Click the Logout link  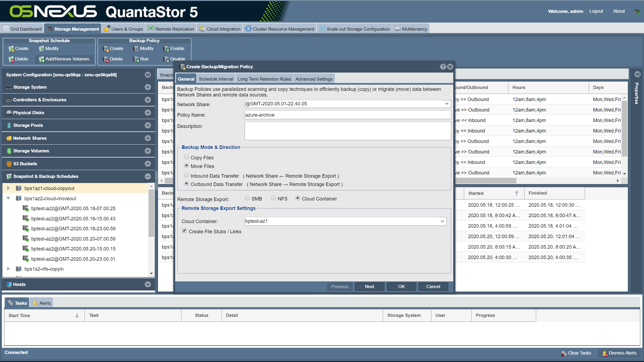596,11
